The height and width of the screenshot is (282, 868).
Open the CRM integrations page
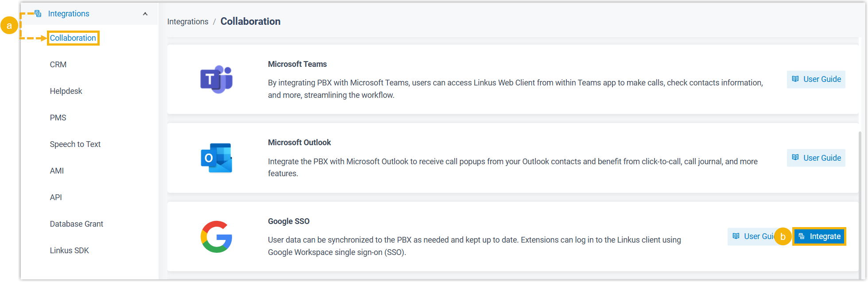point(58,65)
